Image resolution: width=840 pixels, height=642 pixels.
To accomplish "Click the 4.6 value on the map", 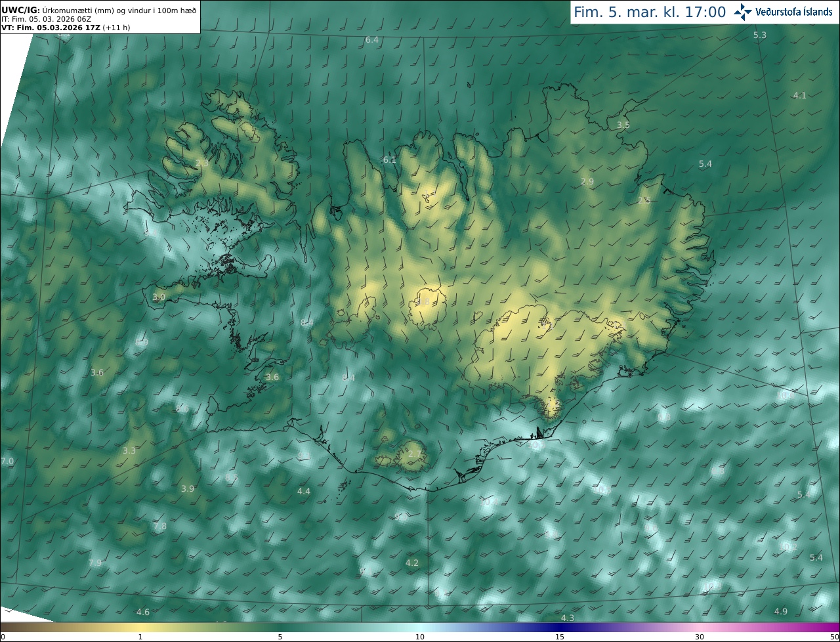I will (x=143, y=612).
